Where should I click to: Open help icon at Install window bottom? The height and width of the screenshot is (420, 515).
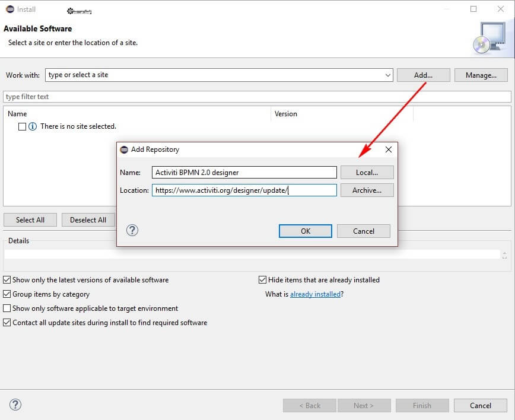pyautogui.click(x=15, y=405)
